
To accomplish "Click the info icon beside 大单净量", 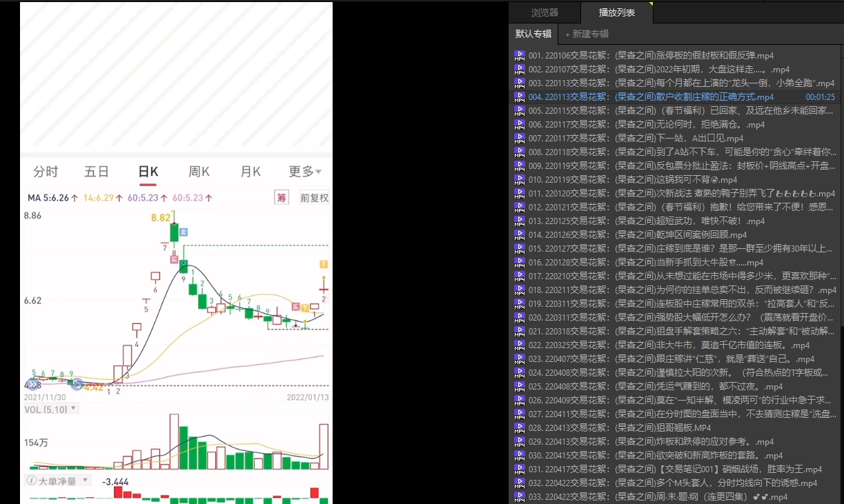I will click(x=32, y=481).
